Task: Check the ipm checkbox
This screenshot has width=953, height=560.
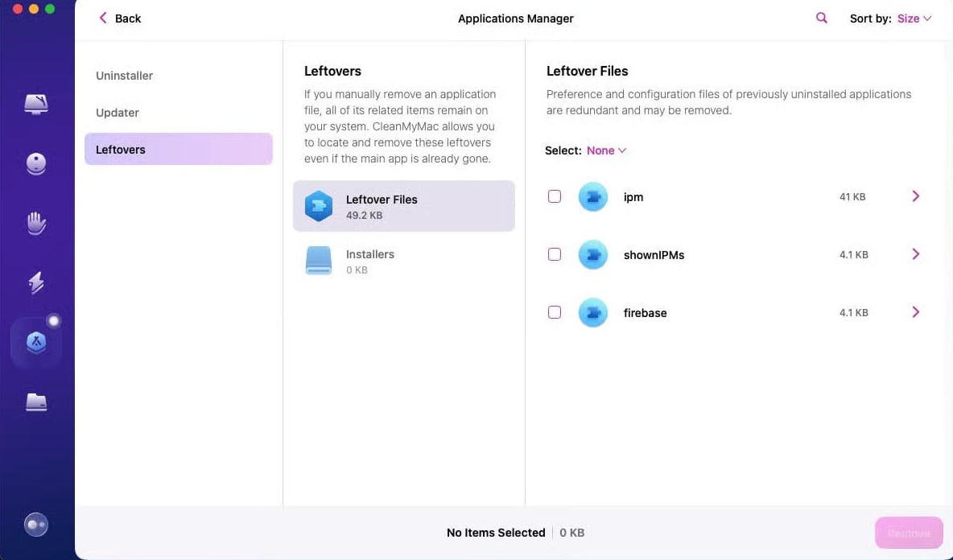Action: pos(555,196)
